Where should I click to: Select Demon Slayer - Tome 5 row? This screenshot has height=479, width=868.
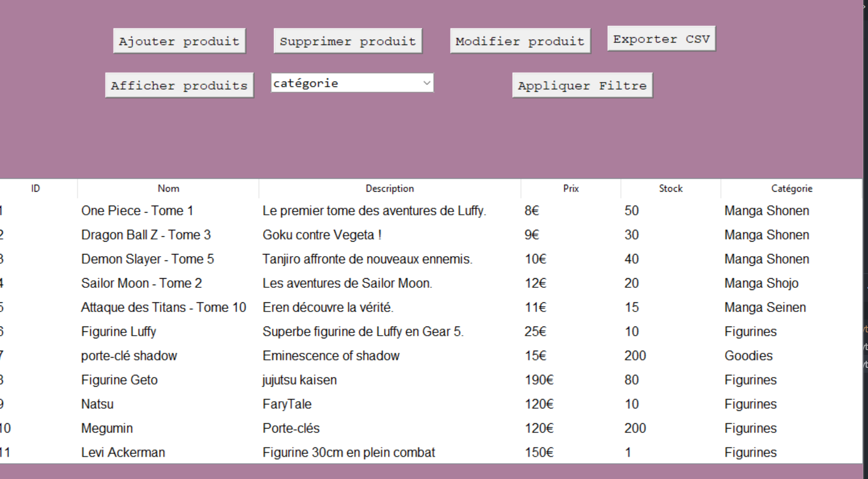click(431, 259)
